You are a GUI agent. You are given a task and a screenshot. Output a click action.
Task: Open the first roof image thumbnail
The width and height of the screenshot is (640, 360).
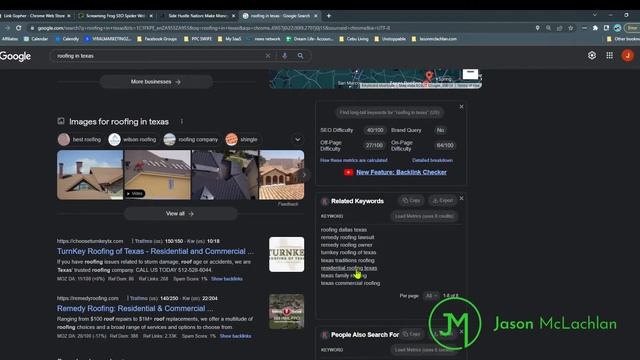[90, 175]
